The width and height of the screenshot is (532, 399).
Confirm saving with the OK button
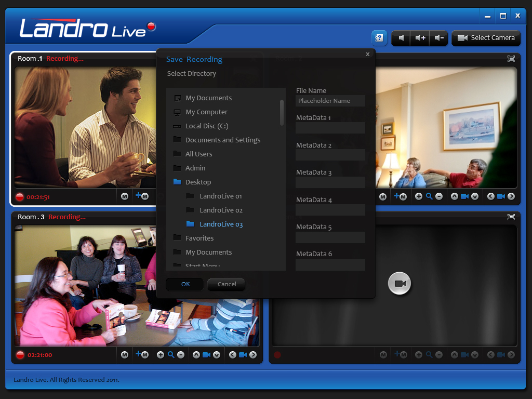click(185, 284)
